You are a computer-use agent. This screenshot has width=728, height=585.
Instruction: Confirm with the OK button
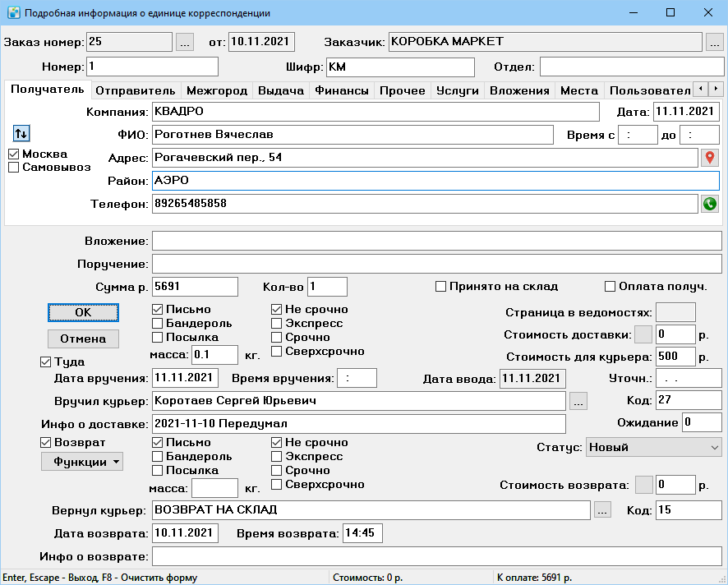pyautogui.click(x=83, y=312)
